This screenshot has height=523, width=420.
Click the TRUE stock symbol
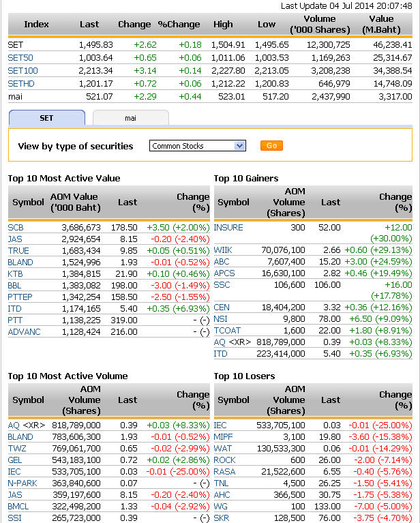pos(18,250)
